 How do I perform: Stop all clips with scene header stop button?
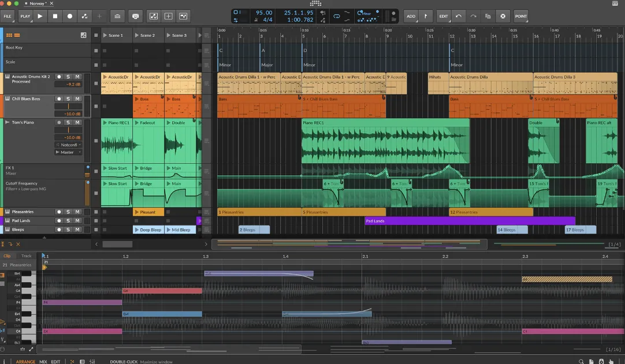96,35
